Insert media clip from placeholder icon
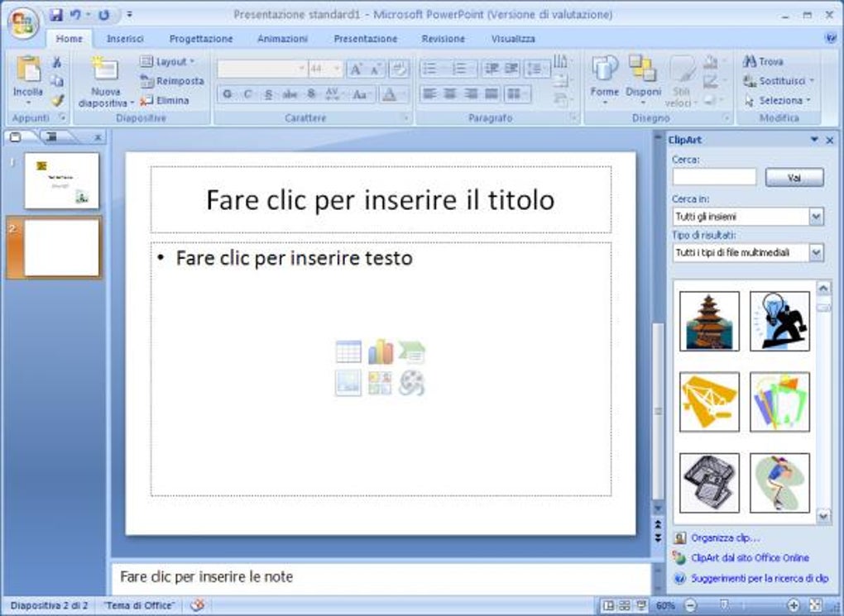 point(412,383)
